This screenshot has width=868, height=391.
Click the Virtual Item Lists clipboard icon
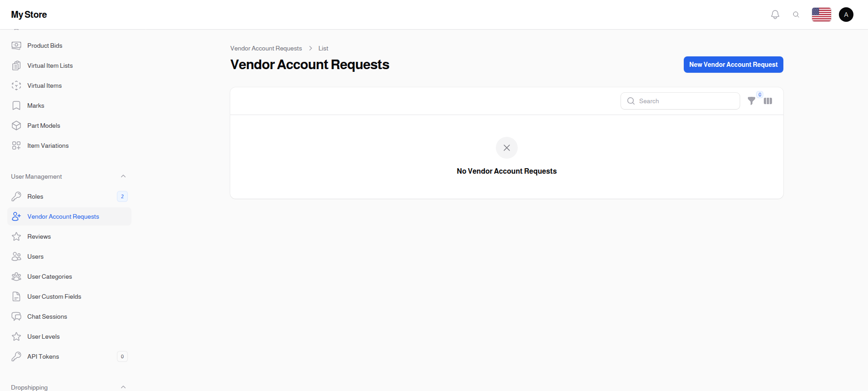(16, 65)
